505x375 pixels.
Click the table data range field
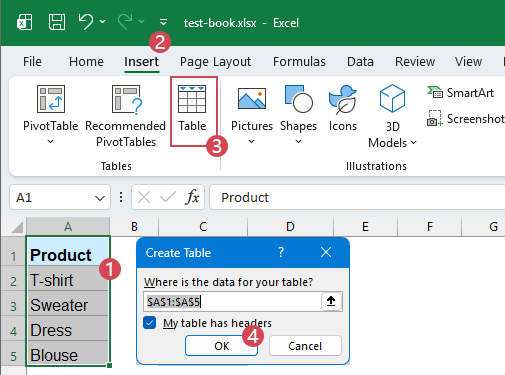click(232, 302)
